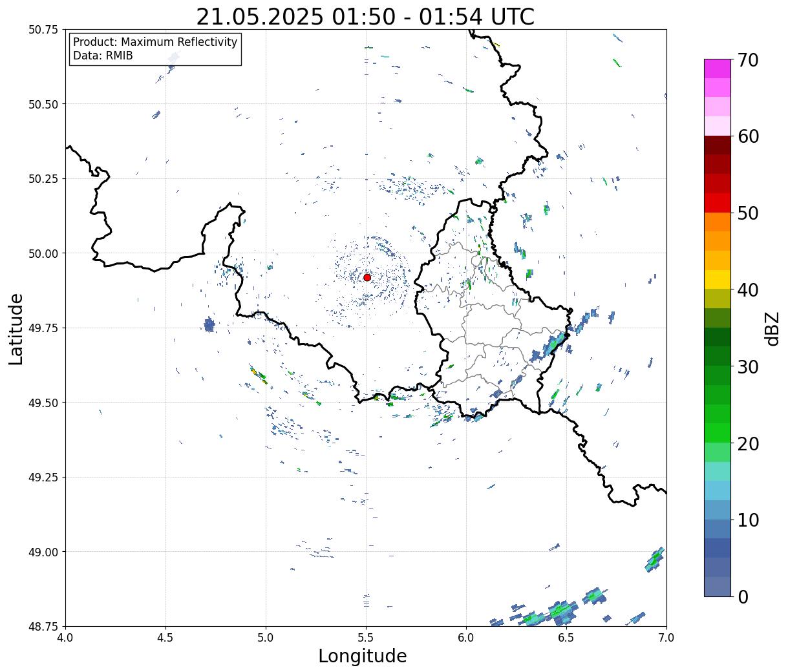Click the colorbar tick label 60

click(748, 136)
